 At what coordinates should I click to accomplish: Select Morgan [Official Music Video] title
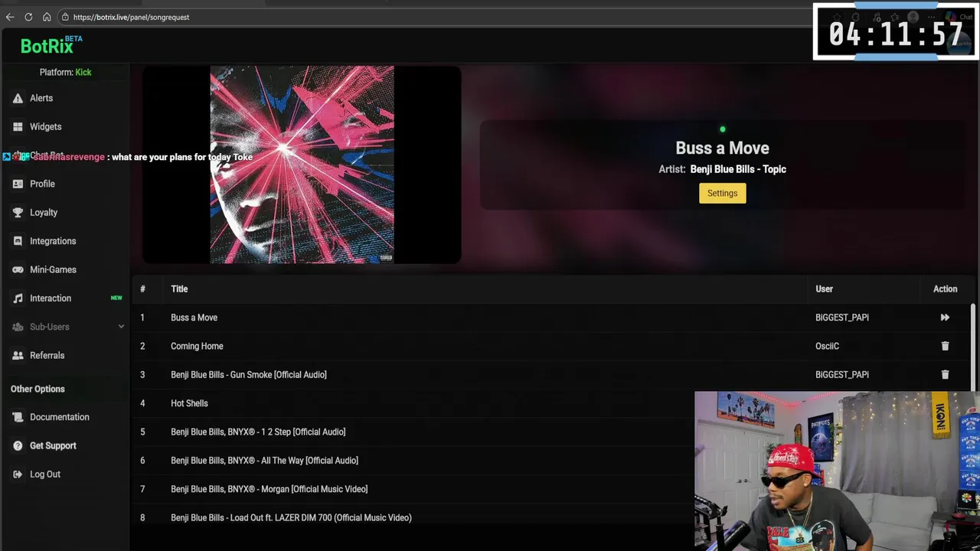[269, 489]
